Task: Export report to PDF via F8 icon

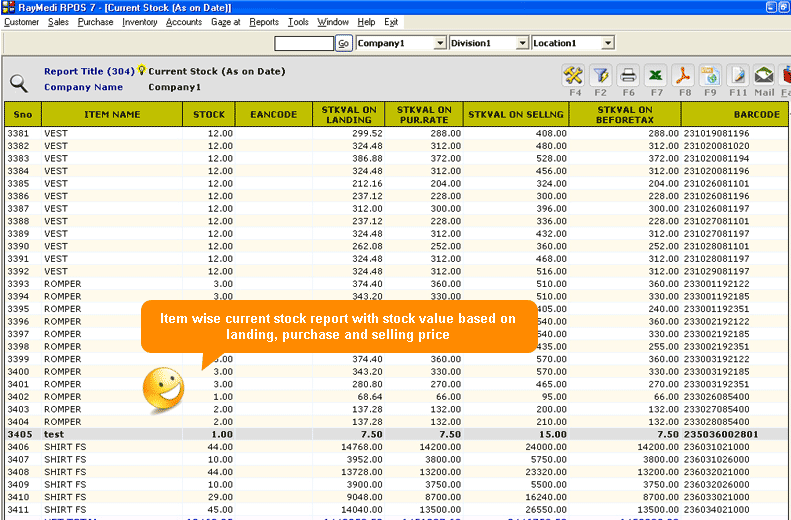Action: [x=683, y=75]
